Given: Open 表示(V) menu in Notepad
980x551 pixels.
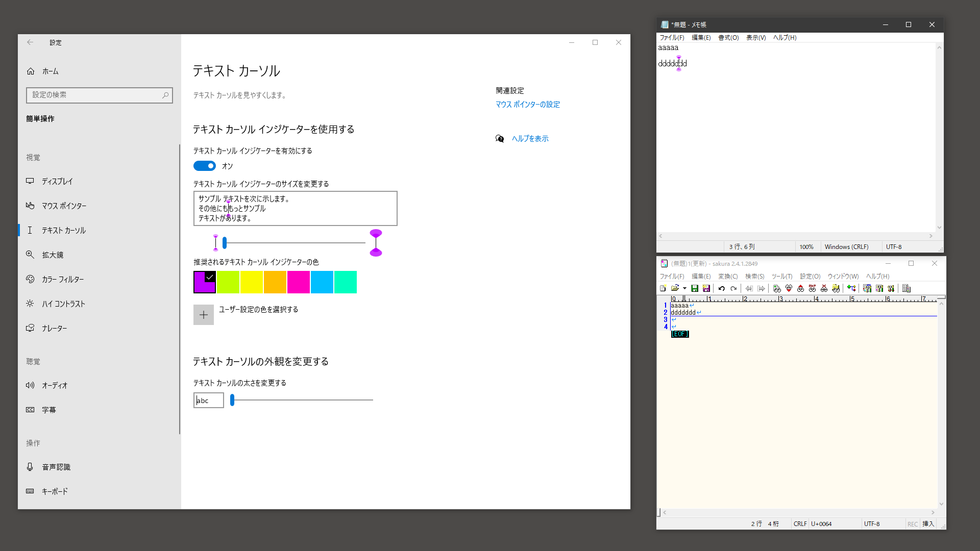Looking at the screenshot, I should 756,38.
